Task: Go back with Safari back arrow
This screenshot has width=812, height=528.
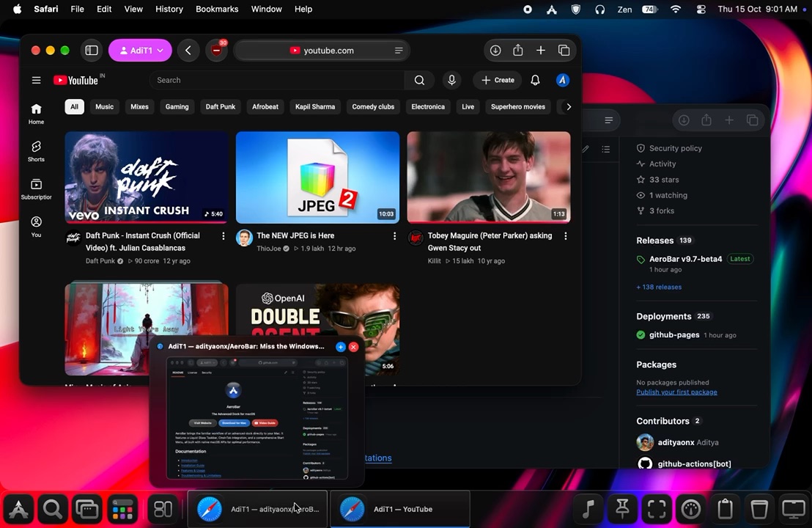Action: click(x=188, y=51)
